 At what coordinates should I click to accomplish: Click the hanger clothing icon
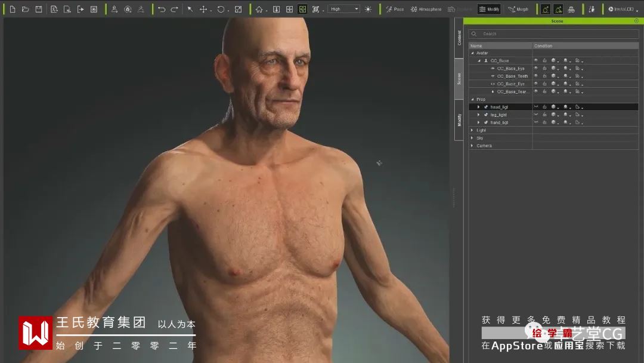(x=141, y=9)
